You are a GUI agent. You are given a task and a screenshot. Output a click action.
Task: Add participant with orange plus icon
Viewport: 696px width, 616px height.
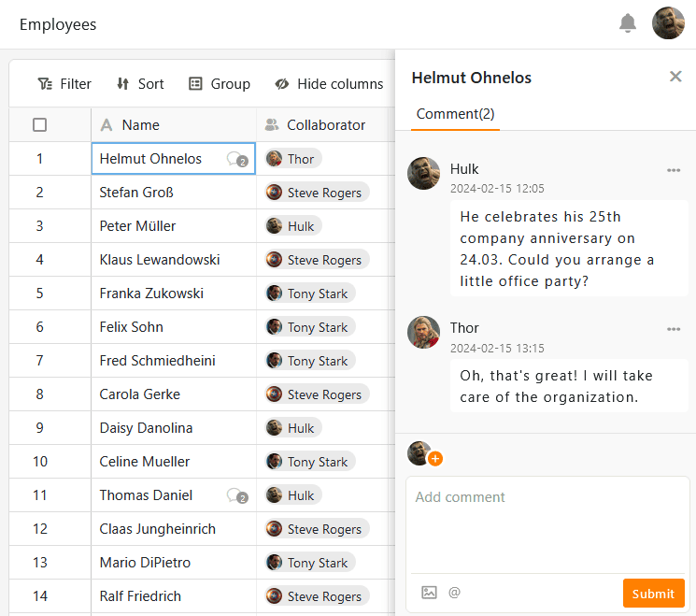[435, 459]
